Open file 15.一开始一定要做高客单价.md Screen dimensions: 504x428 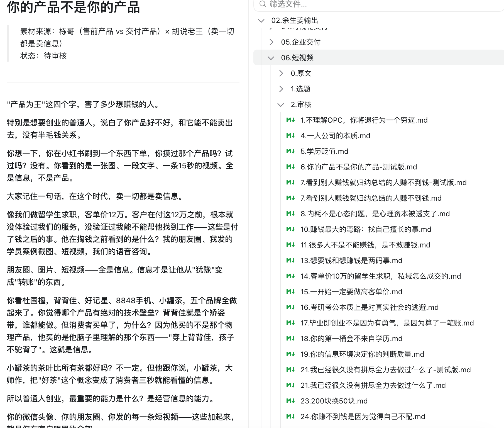coord(351,292)
